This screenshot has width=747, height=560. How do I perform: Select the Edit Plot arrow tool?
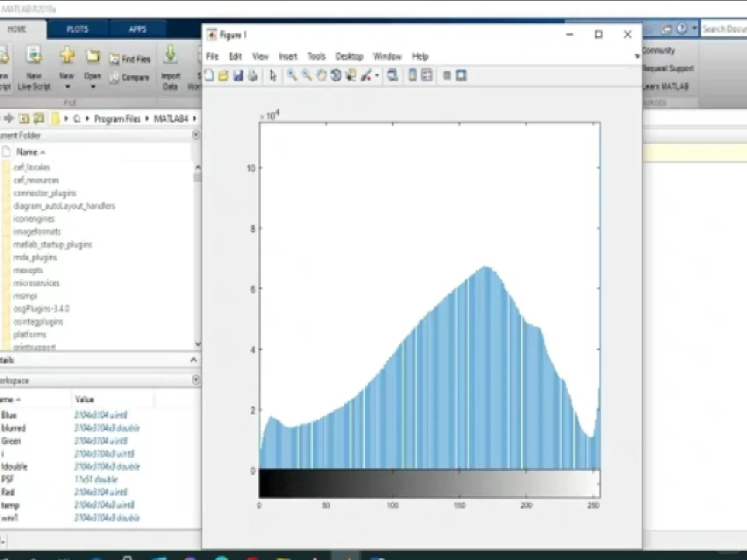[273, 76]
